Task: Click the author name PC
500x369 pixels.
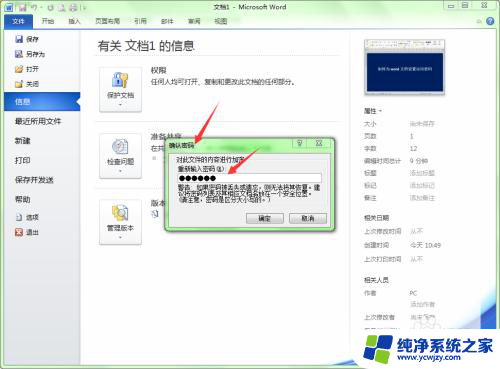Action: (x=413, y=293)
